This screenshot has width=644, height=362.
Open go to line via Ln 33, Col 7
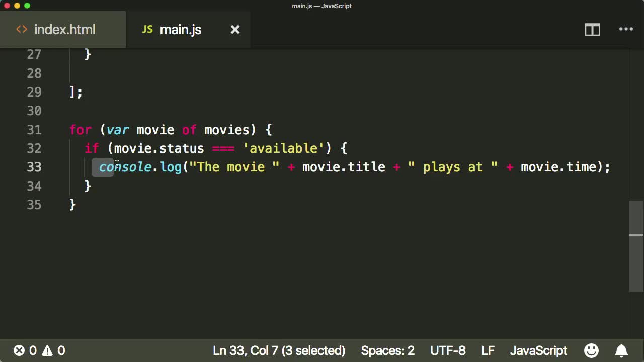(x=279, y=350)
